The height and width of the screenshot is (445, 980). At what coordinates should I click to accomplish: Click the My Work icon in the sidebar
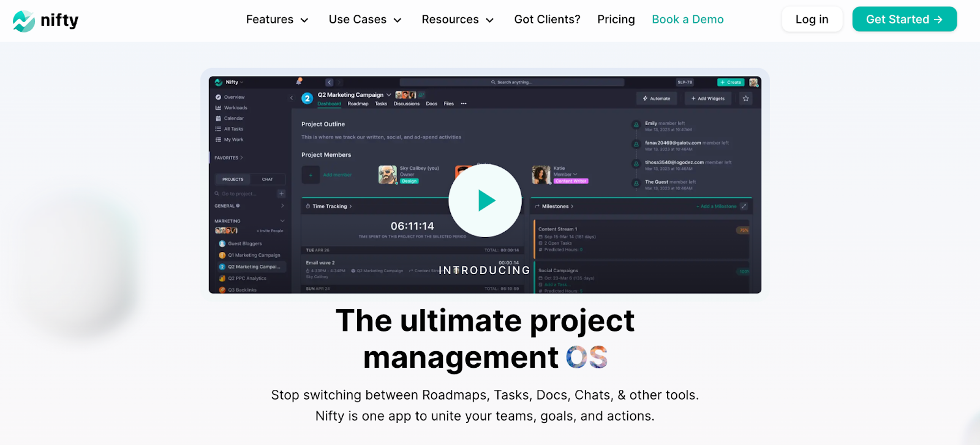point(218,140)
